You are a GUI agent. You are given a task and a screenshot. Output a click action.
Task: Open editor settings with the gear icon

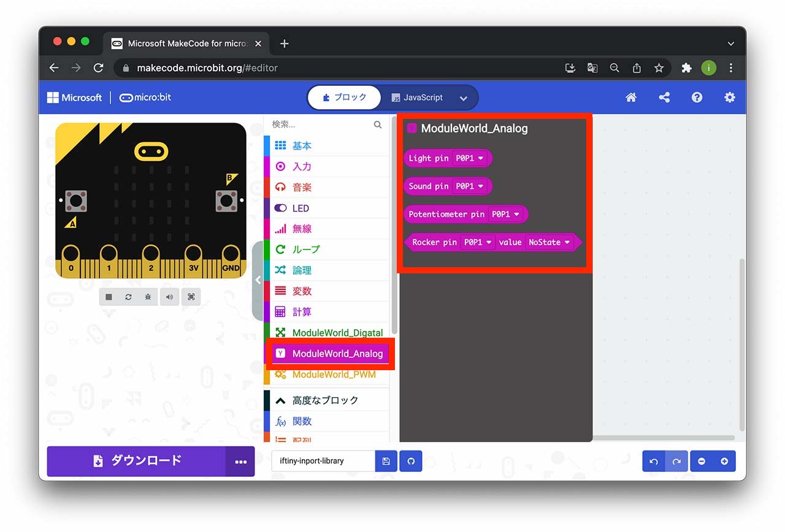click(x=730, y=97)
